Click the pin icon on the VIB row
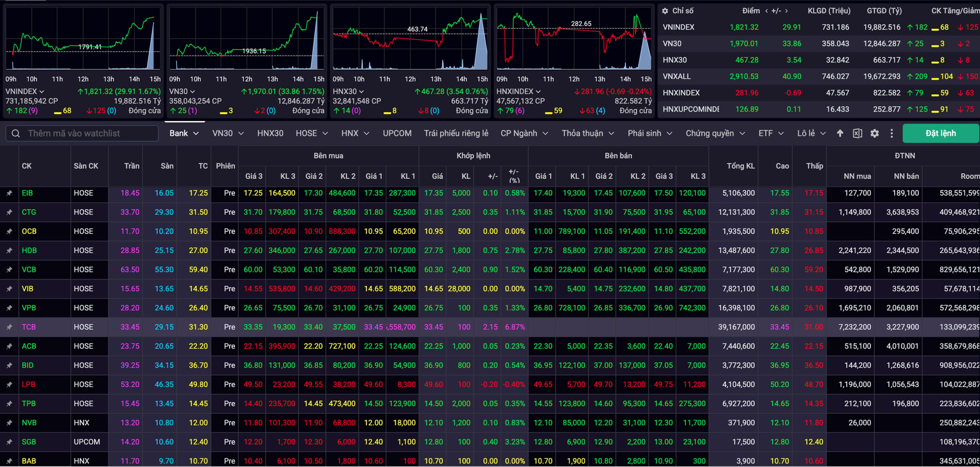Image resolution: width=980 pixels, height=467 pixels. pos(9,289)
